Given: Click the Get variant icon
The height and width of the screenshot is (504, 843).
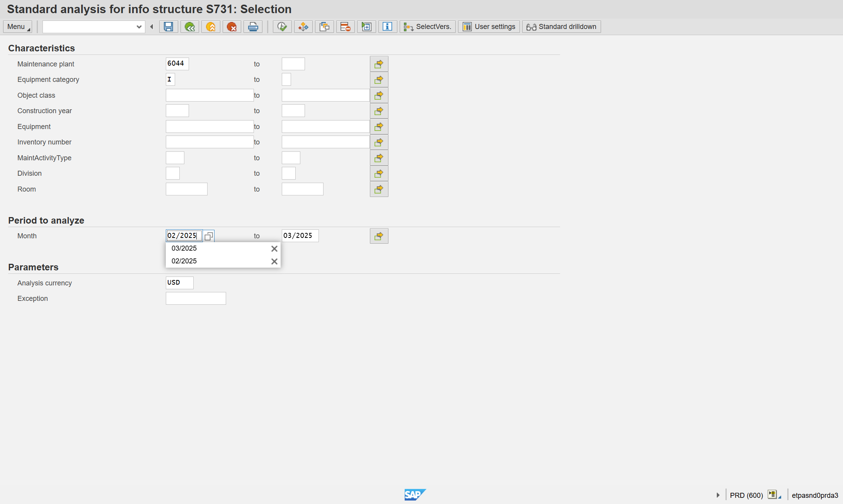Looking at the screenshot, I should (366, 27).
